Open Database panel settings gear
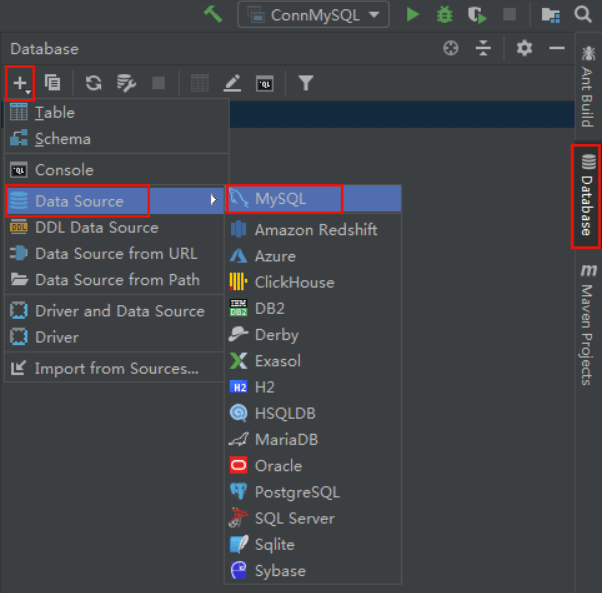The height and width of the screenshot is (593, 603). [524, 48]
